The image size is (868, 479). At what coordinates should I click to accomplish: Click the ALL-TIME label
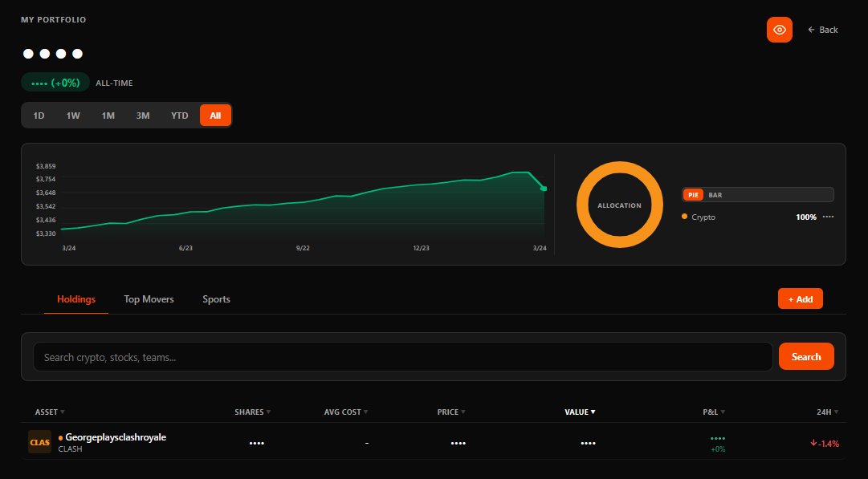(114, 83)
